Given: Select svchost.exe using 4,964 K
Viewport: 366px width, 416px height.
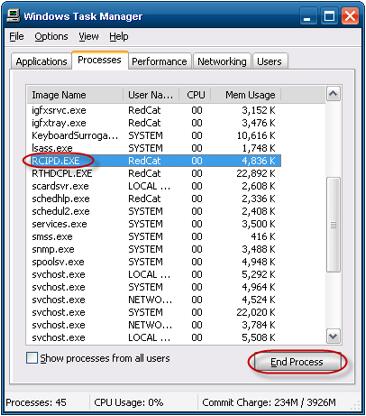Looking at the screenshot, I should pyautogui.click(x=154, y=288).
